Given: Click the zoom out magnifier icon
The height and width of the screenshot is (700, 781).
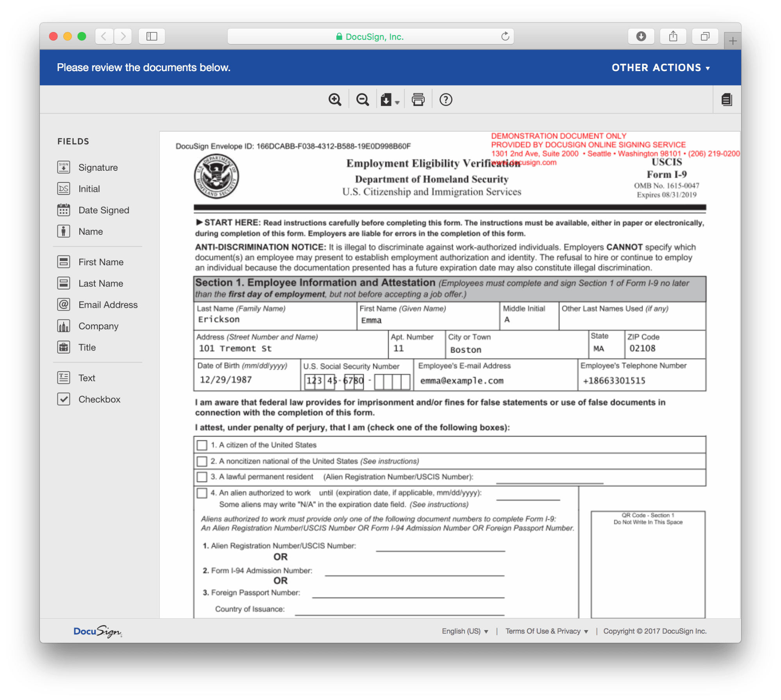Looking at the screenshot, I should click(363, 100).
